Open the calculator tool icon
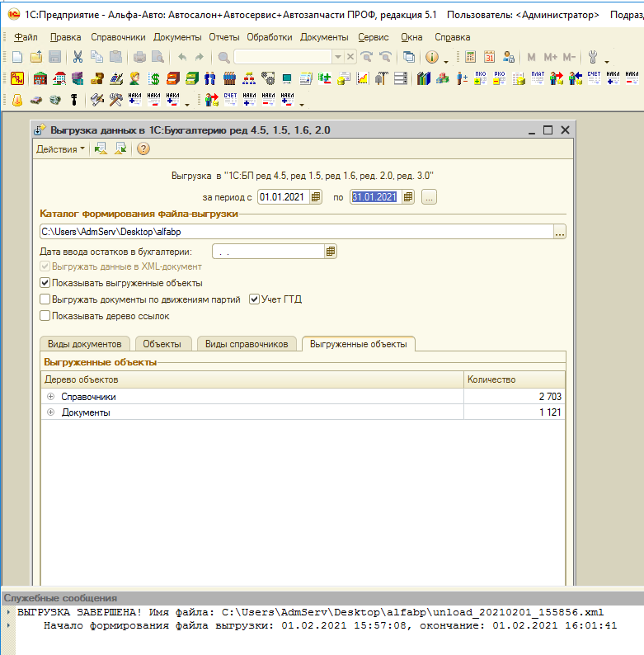 (x=470, y=57)
